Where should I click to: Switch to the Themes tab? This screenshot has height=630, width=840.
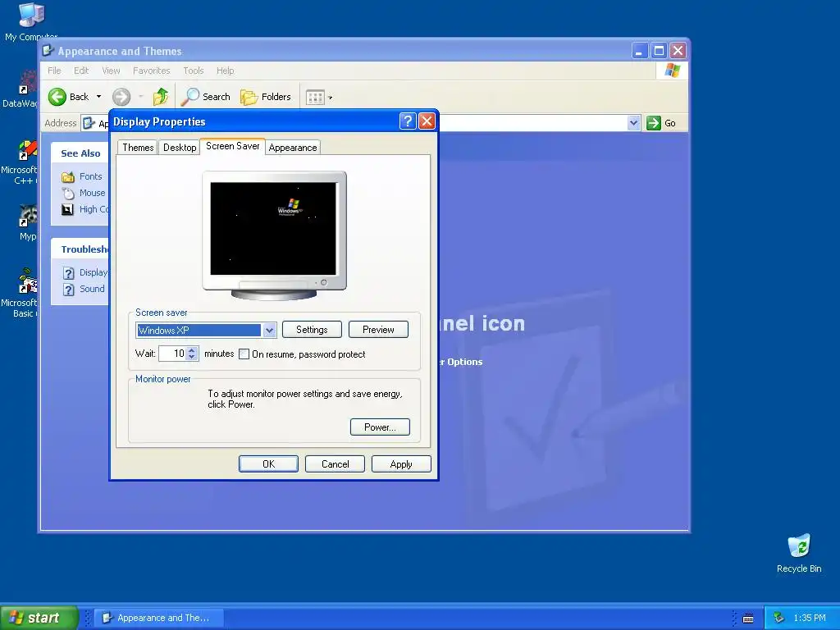click(x=138, y=148)
